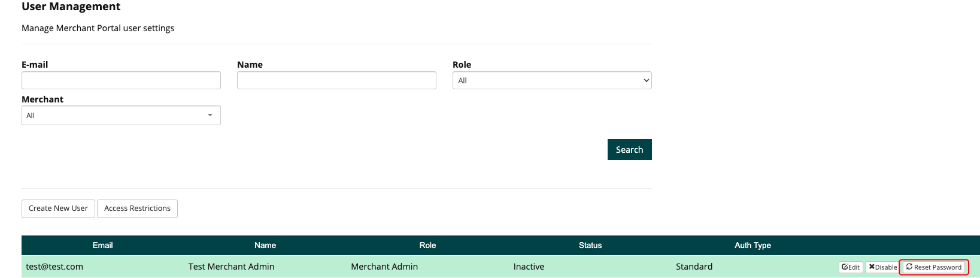The height and width of the screenshot is (278, 980).
Task: Select the Standard auth type cell
Action: (x=694, y=267)
